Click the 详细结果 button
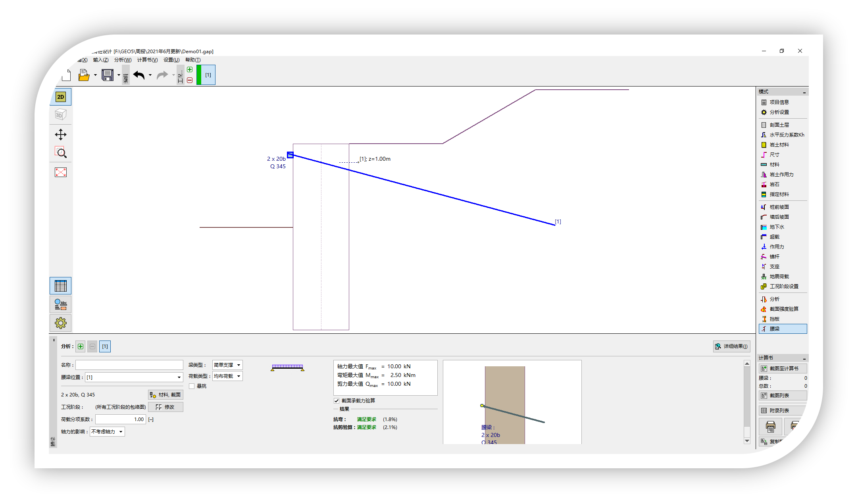The image size is (858, 504). click(x=731, y=346)
